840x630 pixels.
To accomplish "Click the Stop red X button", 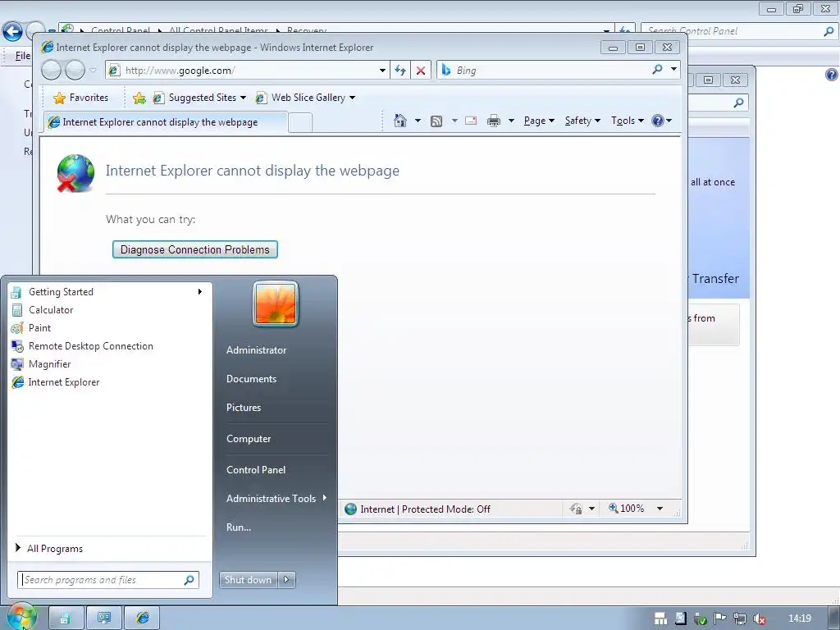I will click(x=421, y=71).
